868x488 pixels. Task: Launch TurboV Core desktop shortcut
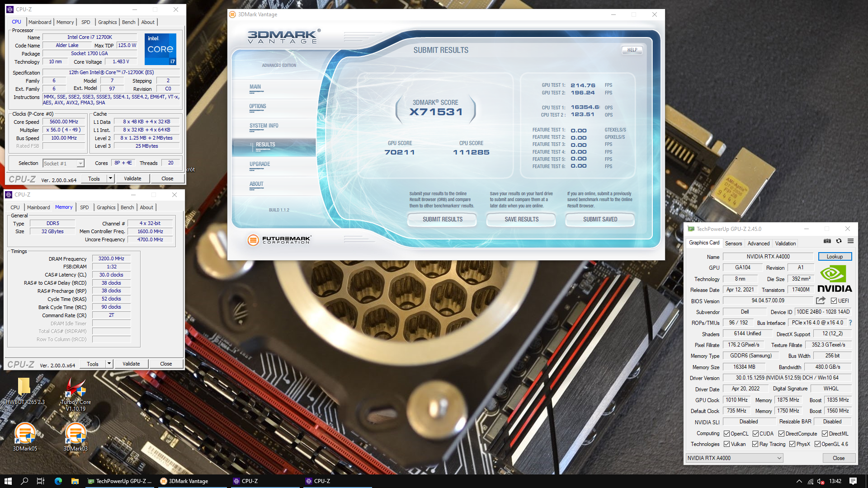pyautogui.click(x=75, y=394)
